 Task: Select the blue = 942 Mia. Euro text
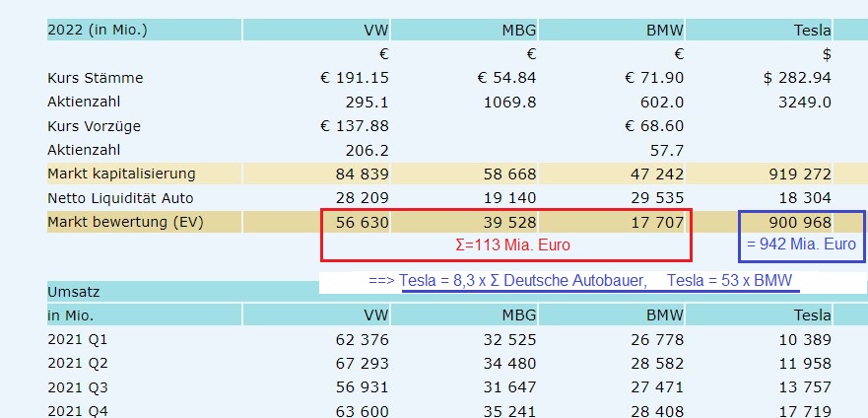800,244
